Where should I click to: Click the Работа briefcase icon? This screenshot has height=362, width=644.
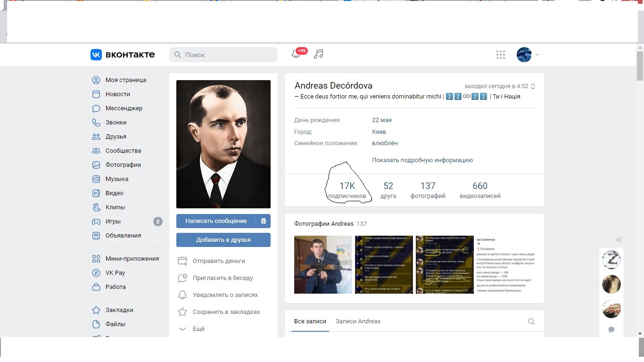(x=96, y=287)
